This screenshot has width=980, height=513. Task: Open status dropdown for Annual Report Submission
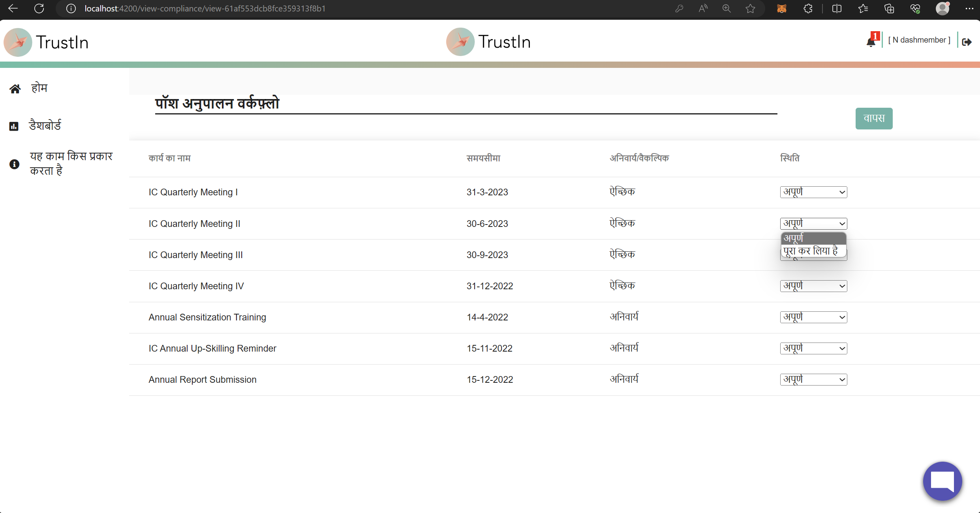[x=813, y=379]
